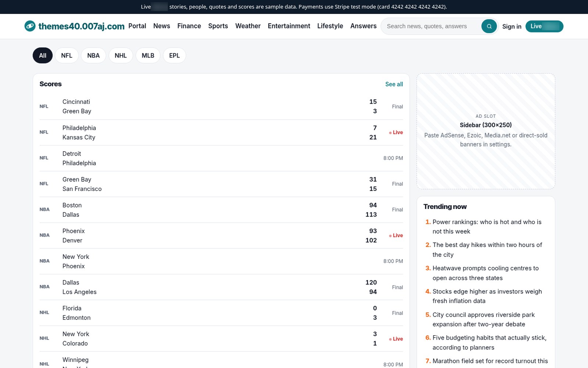Open trending story about power rankings
This screenshot has height=368, width=588.
point(487,227)
